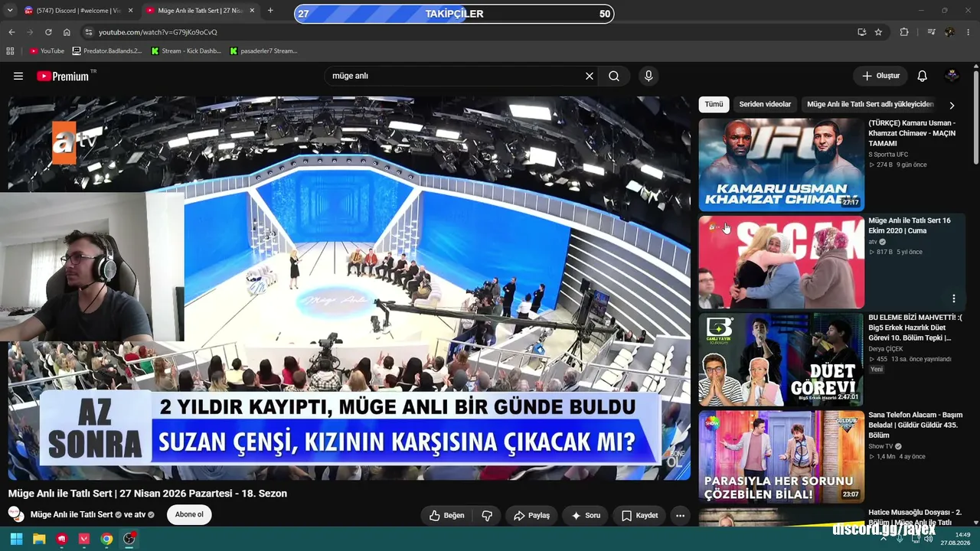Open the Güldür Güldür Bilal thumbnail
The image size is (980, 551).
781,457
